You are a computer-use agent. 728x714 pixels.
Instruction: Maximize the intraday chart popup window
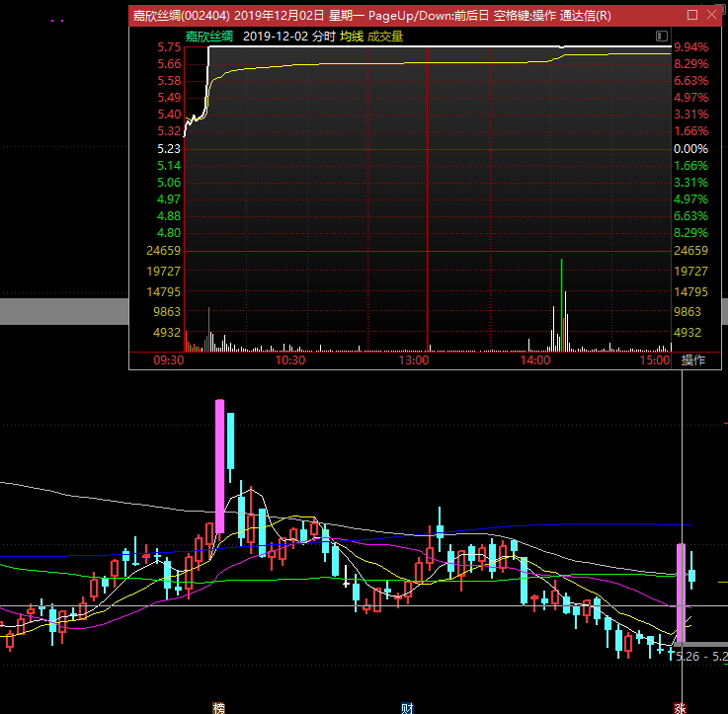click(692, 16)
